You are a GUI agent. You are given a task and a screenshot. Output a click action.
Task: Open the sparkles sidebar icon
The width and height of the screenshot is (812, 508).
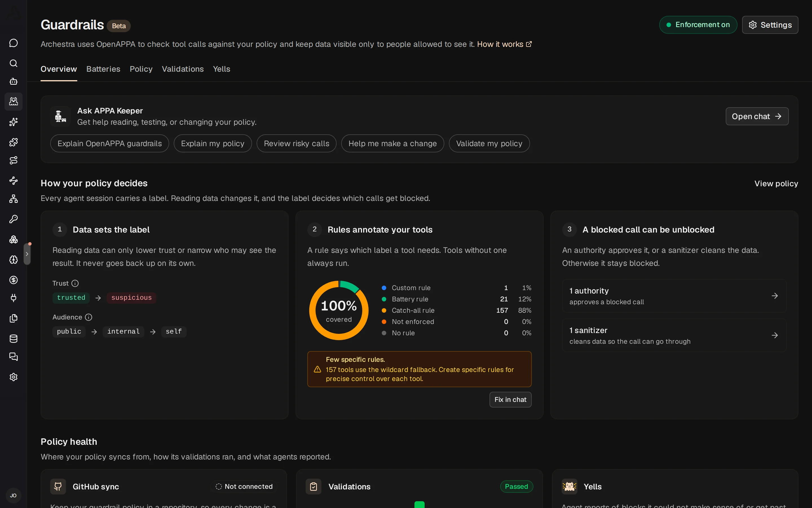(14, 122)
